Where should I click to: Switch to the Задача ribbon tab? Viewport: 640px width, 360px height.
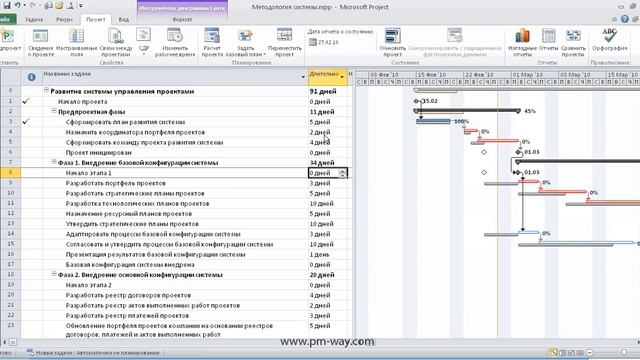tap(34, 19)
